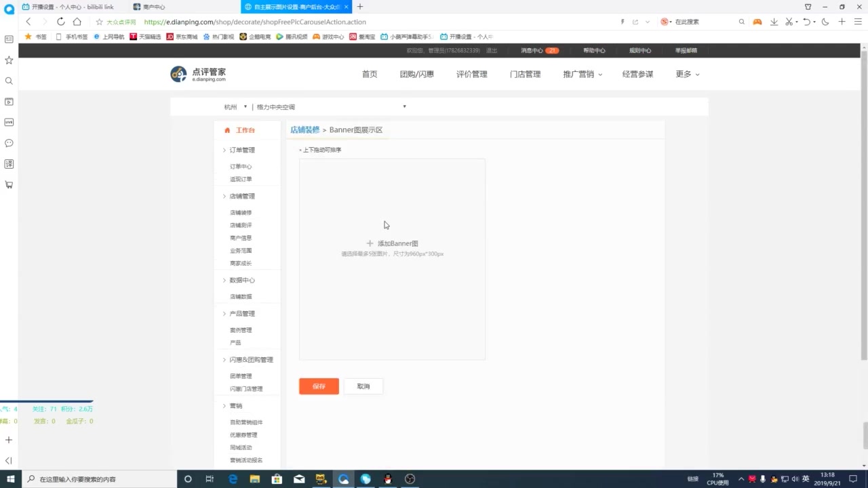Go to 首页 in top navigation
This screenshot has width=868, height=488.
click(x=370, y=75)
